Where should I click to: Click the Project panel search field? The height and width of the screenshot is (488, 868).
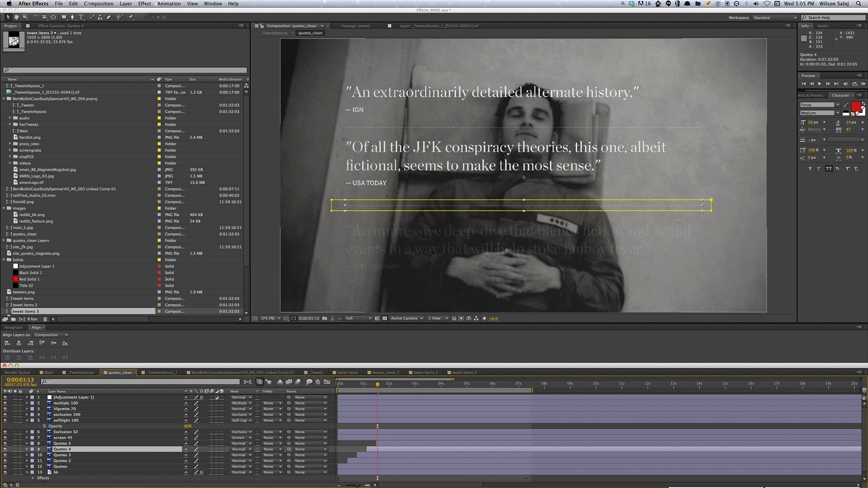click(x=125, y=70)
